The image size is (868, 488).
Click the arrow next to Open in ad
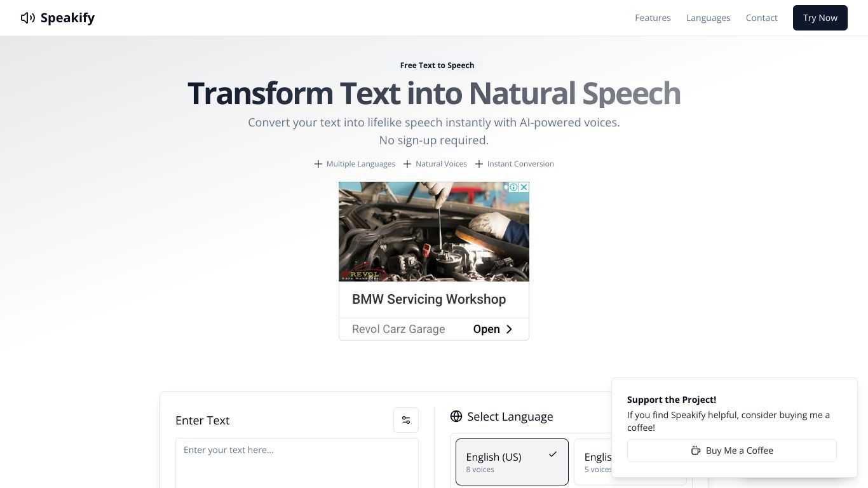click(x=509, y=329)
